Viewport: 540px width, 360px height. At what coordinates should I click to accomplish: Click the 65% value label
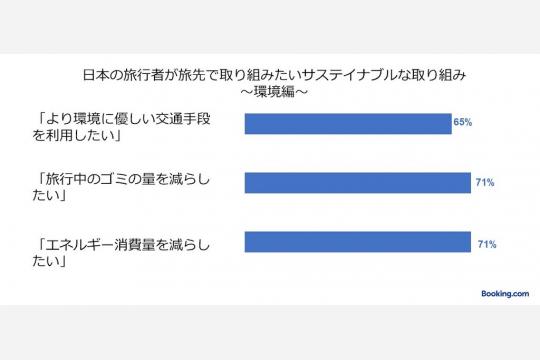tap(463, 122)
